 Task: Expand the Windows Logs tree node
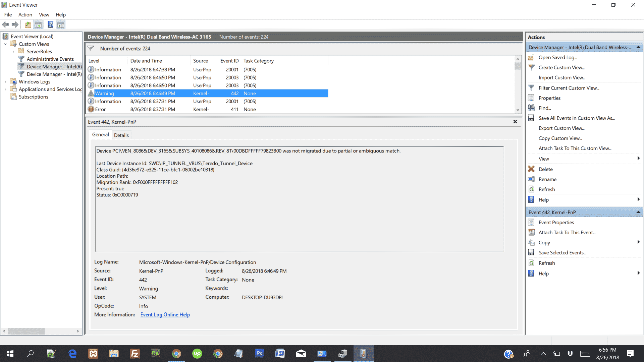[5, 82]
